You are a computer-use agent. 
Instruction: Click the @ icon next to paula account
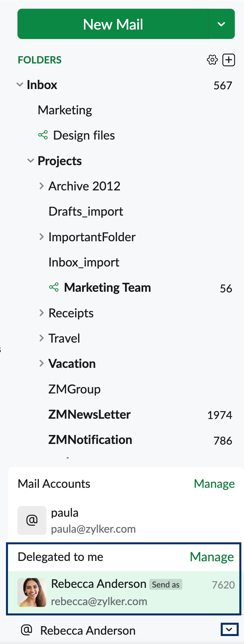click(x=32, y=520)
